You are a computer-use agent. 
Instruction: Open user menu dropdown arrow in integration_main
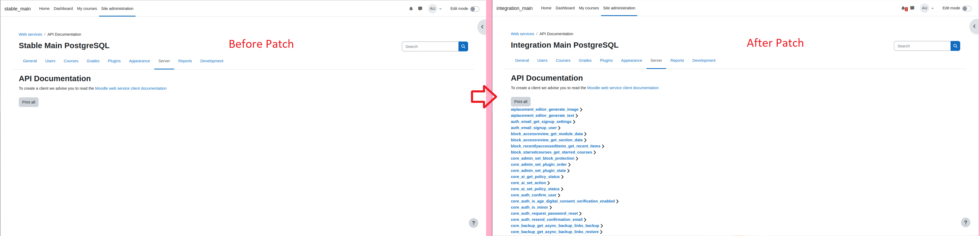[933, 8]
